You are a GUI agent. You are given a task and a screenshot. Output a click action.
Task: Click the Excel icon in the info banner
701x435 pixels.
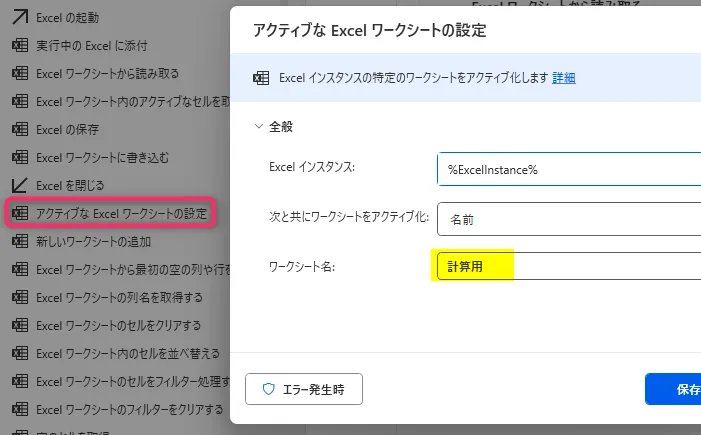(x=262, y=78)
